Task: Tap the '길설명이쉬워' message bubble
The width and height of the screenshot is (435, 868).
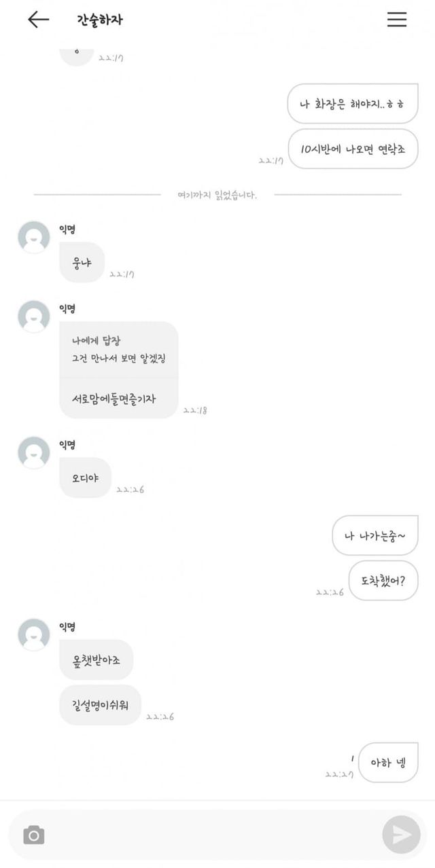Action: point(101,705)
